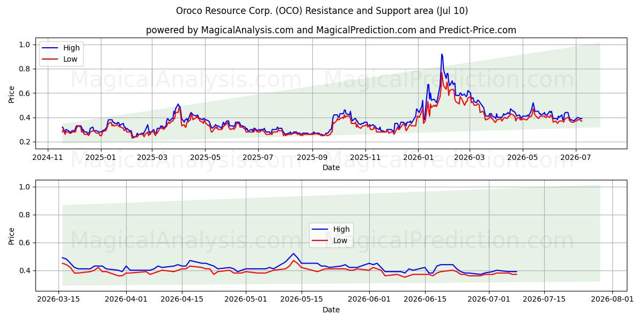Click the '2025-01' tick label on top chart
The image size is (644, 322).
pyautogui.click(x=101, y=157)
